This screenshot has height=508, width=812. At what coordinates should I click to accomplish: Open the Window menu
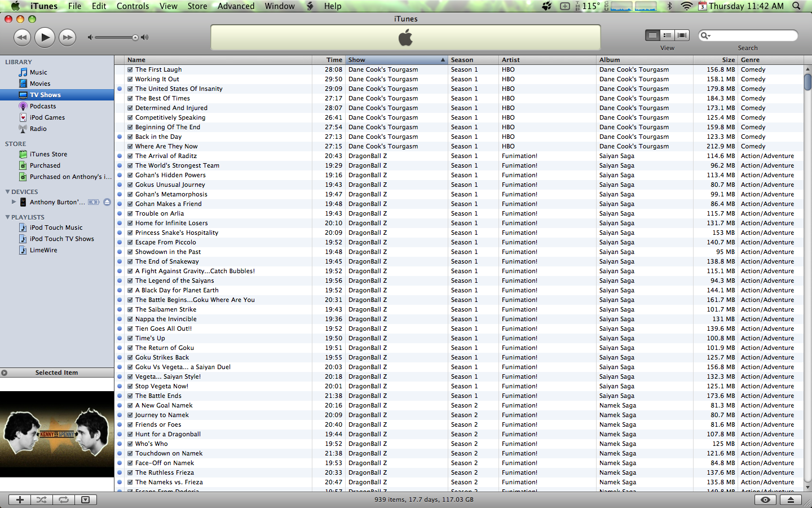280,6
